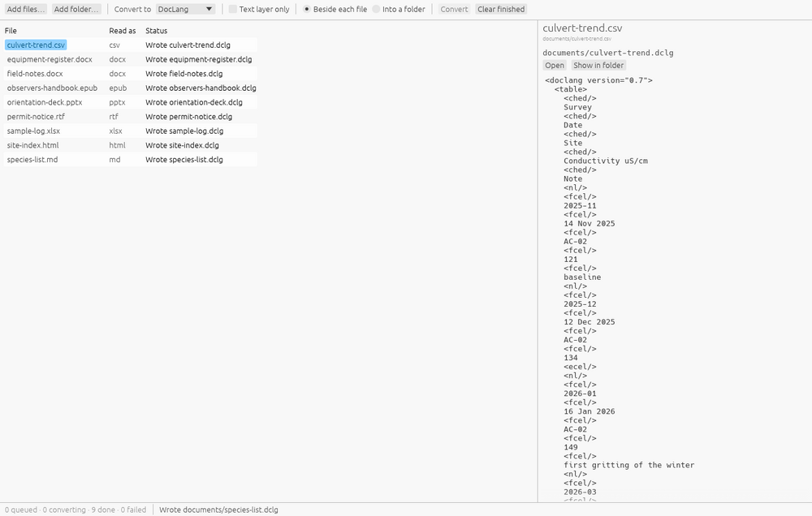This screenshot has width=812, height=516.
Task: Select sample-log.xlsx in the file list
Action: coord(33,131)
